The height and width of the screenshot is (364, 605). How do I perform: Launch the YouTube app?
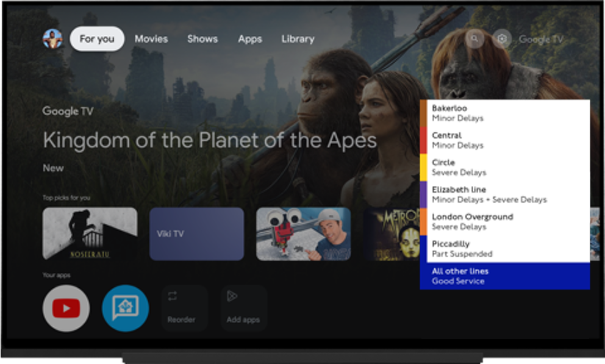click(x=66, y=308)
